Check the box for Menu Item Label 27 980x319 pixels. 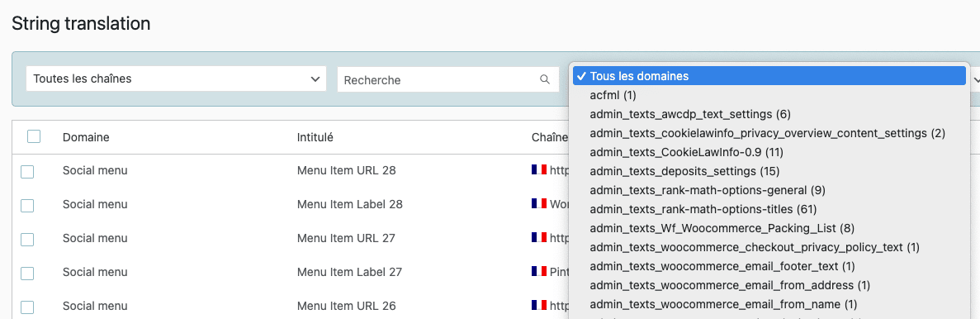pyautogui.click(x=27, y=274)
